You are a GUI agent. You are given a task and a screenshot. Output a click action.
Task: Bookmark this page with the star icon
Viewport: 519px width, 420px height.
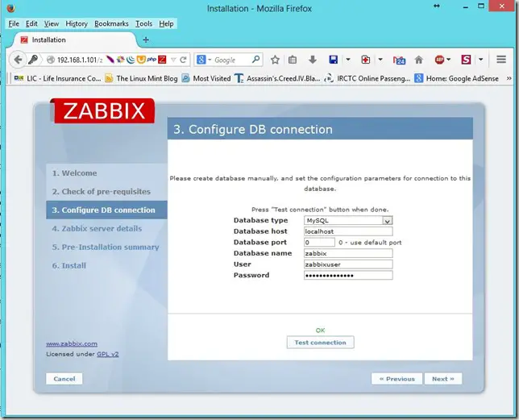(x=275, y=60)
